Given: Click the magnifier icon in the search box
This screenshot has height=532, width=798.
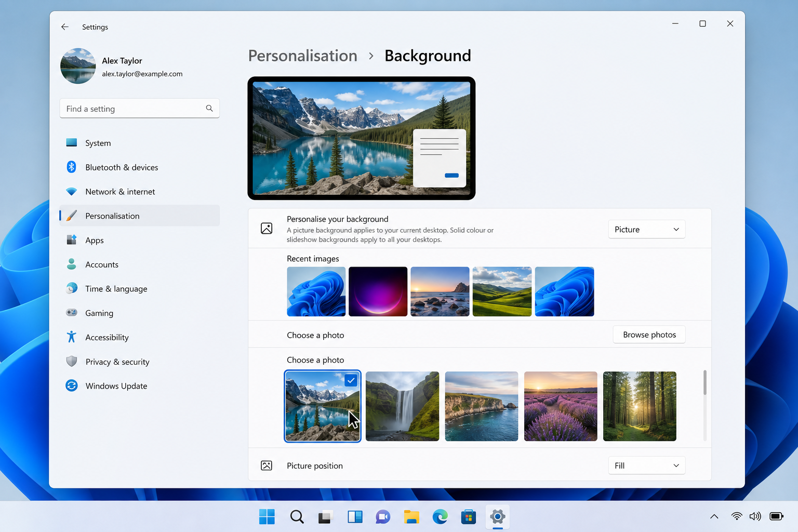Looking at the screenshot, I should click(209, 109).
